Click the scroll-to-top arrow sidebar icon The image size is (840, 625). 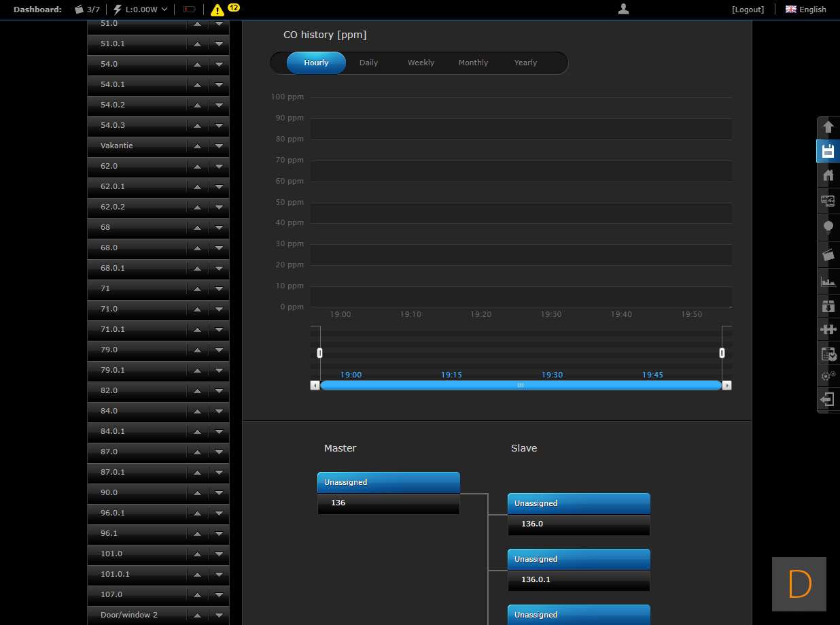pos(828,127)
